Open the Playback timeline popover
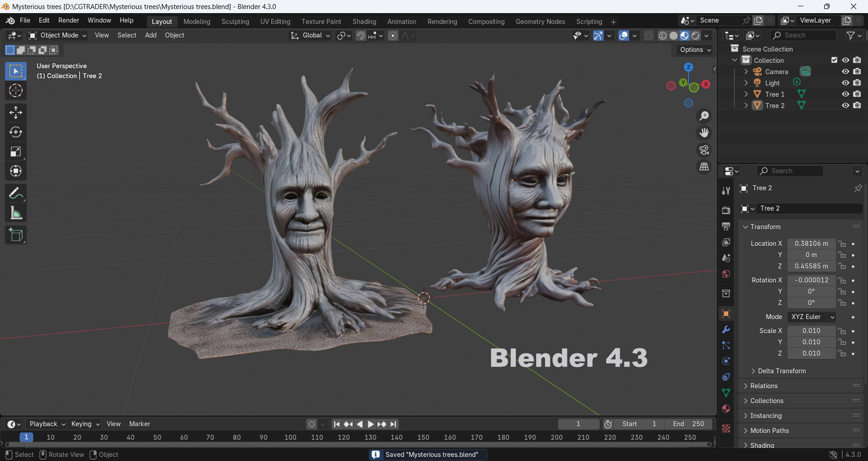The width and height of the screenshot is (868, 461). (x=47, y=424)
